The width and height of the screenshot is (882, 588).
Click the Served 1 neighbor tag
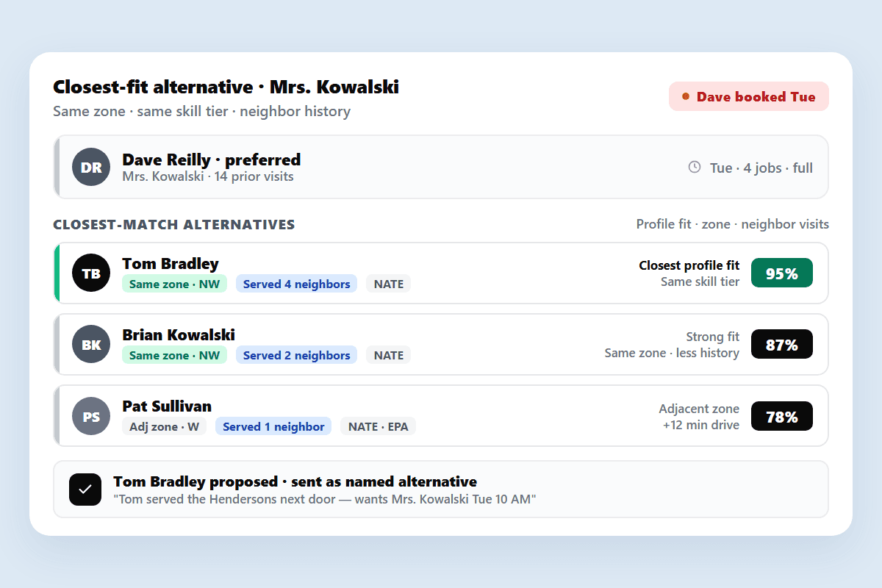(273, 426)
